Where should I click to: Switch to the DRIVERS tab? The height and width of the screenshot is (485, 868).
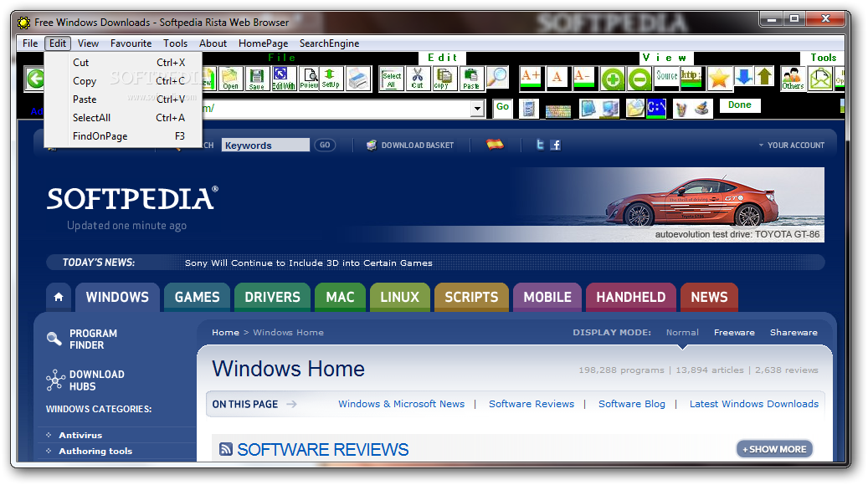coord(272,297)
